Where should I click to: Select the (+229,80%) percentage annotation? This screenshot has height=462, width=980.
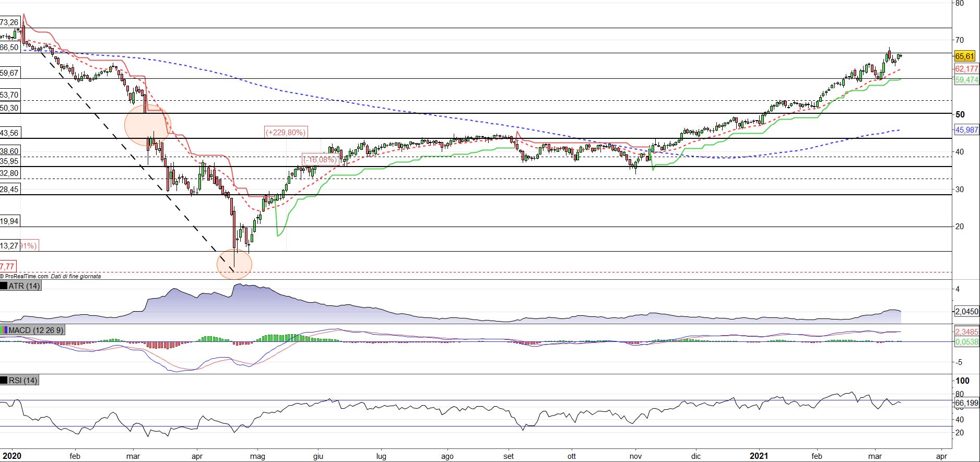click(286, 133)
